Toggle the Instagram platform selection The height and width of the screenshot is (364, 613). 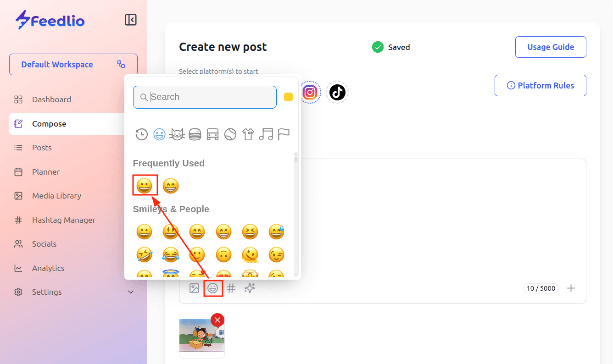point(310,93)
